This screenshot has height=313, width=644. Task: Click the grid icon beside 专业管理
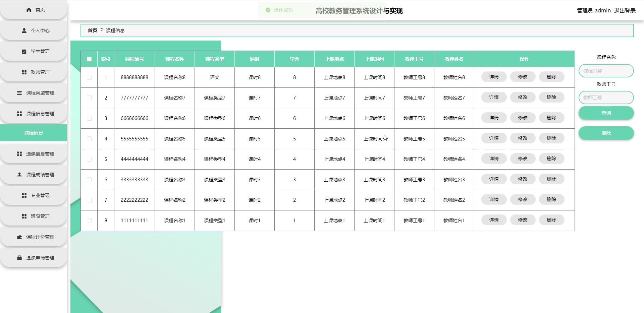point(24,195)
